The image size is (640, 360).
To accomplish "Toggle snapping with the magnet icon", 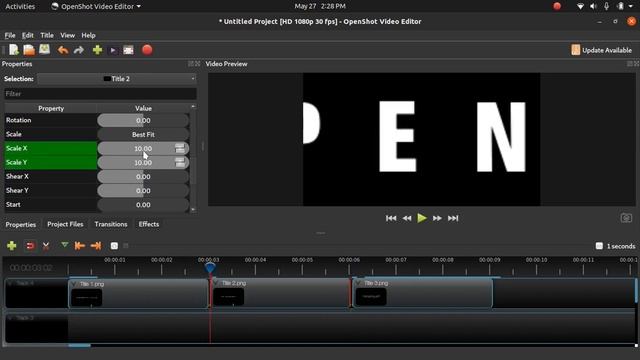I will (x=30, y=246).
